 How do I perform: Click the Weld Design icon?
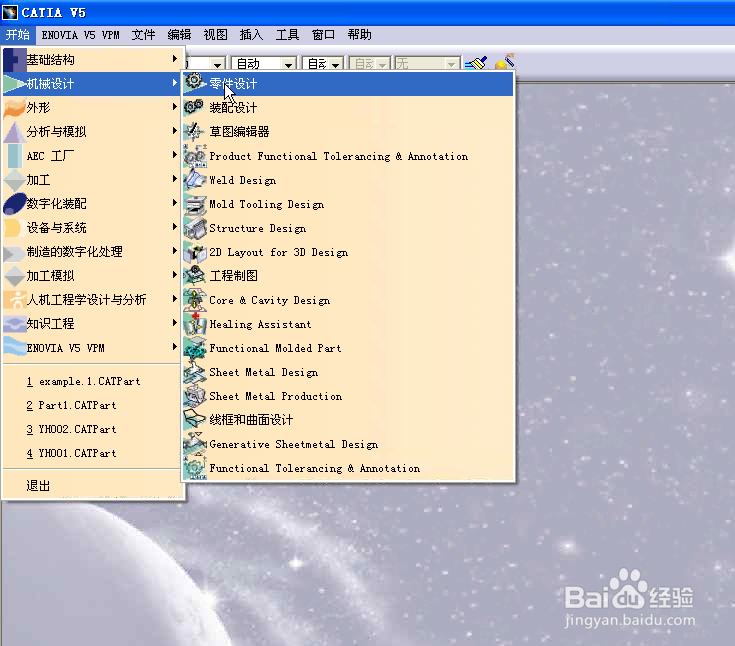point(194,180)
